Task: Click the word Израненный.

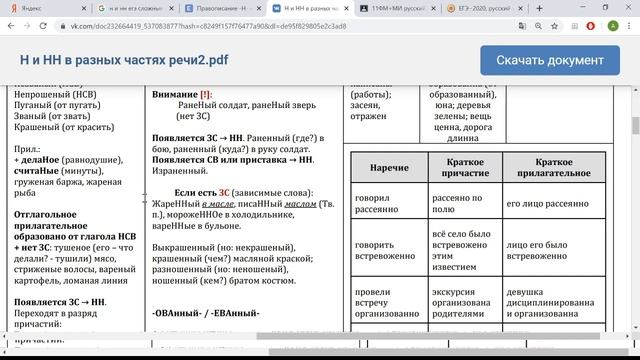Action: (x=180, y=171)
